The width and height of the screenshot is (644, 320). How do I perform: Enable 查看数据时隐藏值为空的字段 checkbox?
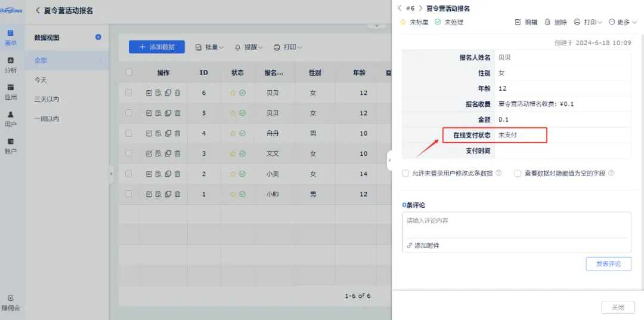coord(518,173)
